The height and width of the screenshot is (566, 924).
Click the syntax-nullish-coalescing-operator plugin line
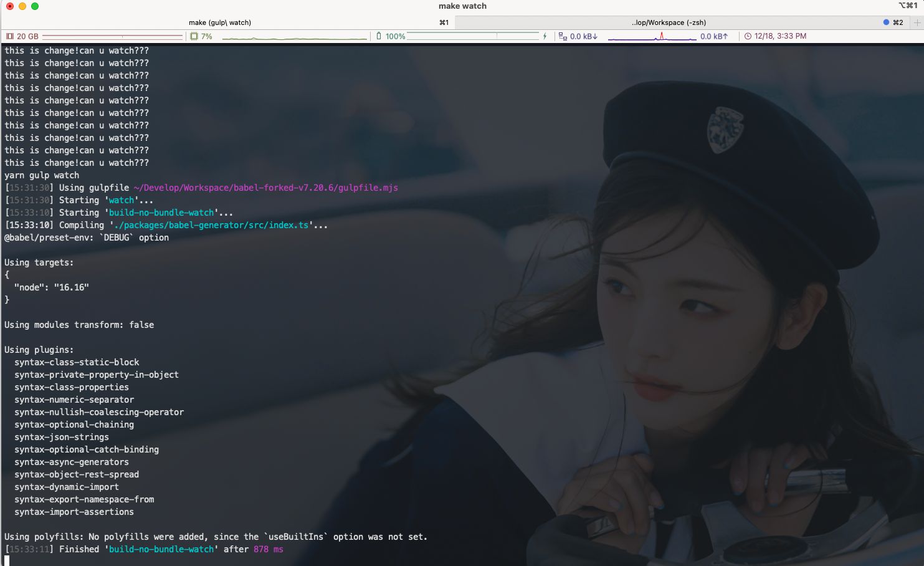[99, 412]
